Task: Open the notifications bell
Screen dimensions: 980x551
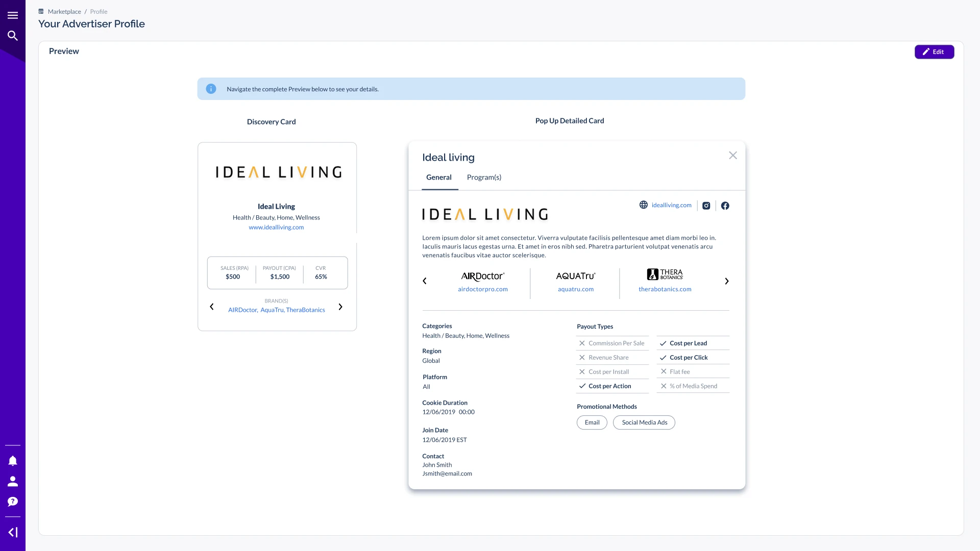Action: [13, 461]
